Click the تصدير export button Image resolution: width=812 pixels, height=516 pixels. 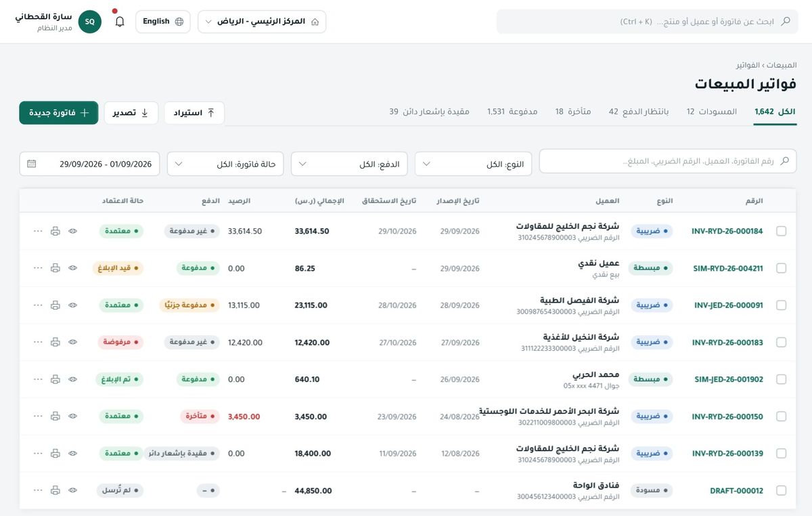point(131,113)
